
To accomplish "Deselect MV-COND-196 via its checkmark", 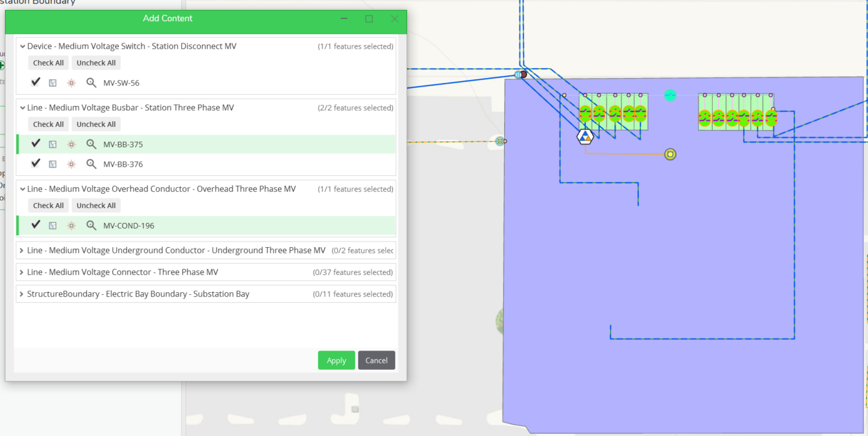I will pos(35,225).
